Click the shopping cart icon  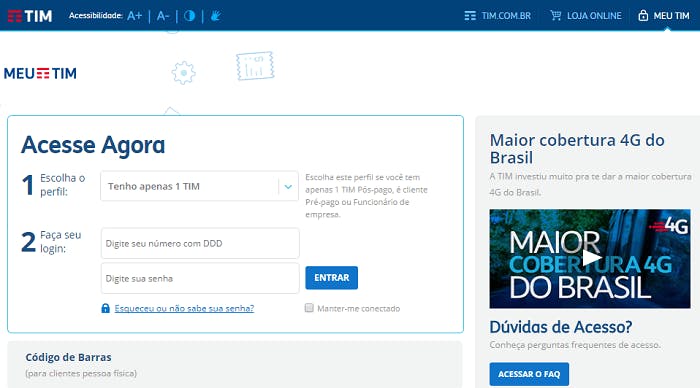(x=556, y=16)
